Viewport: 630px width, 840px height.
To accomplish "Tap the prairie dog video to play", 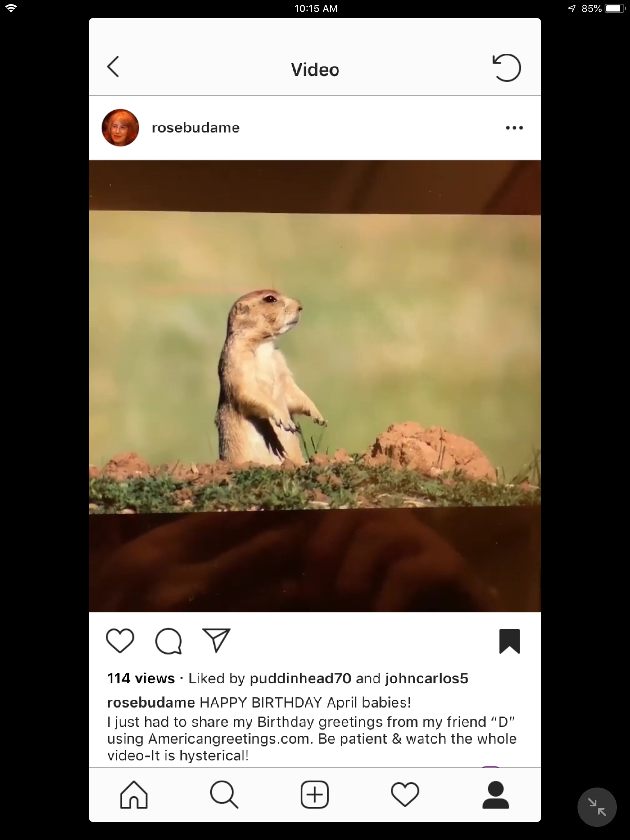I will click(315, 386).
